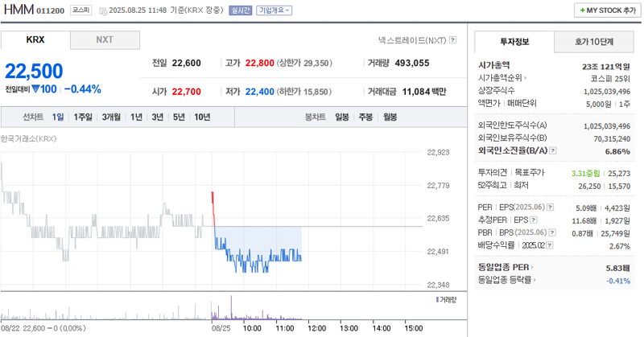Click help icon beside PBR BPS(2025.06)

(552, 232)
